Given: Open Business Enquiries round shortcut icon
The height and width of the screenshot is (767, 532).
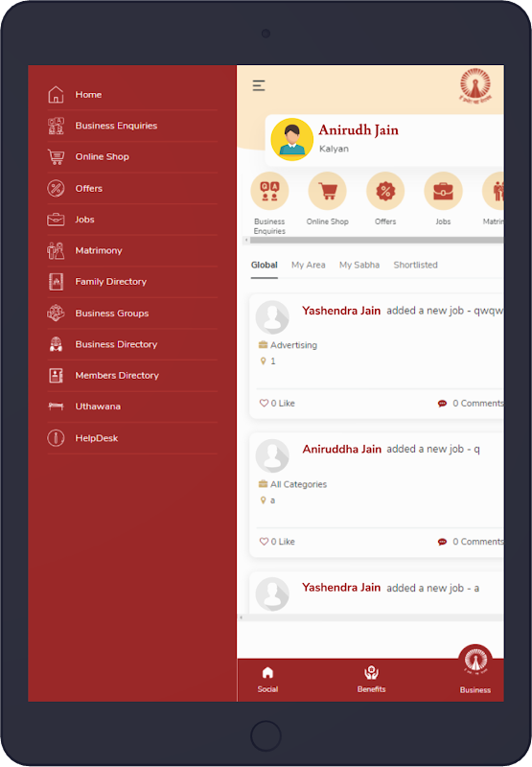Looking at the screenshot, I should [x=269, y=191].
